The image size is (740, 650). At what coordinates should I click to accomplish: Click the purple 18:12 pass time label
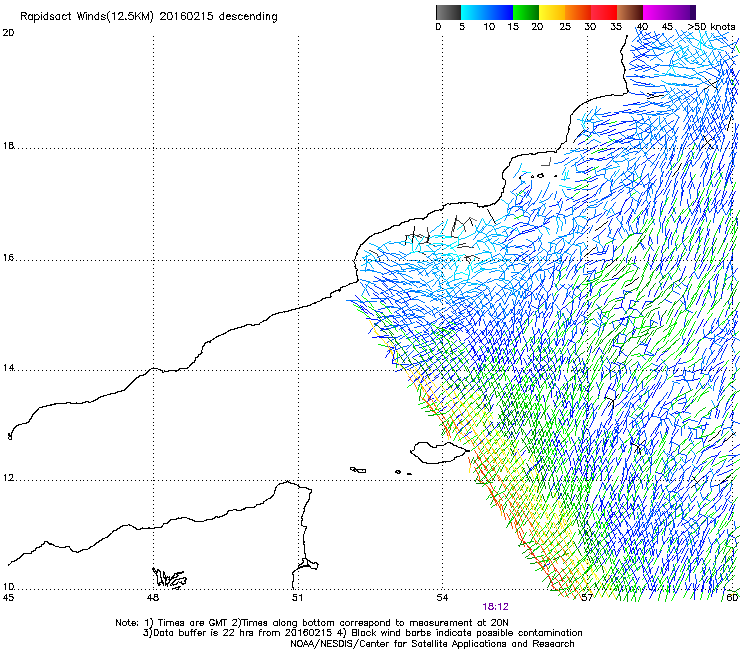[495, 607]
